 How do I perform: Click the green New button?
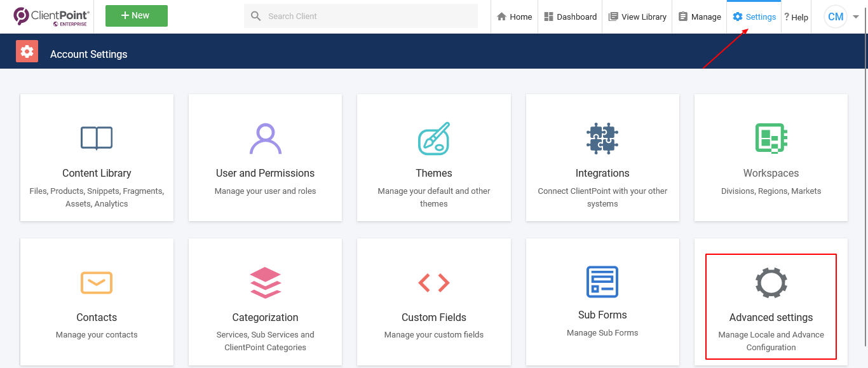(137, 16)
